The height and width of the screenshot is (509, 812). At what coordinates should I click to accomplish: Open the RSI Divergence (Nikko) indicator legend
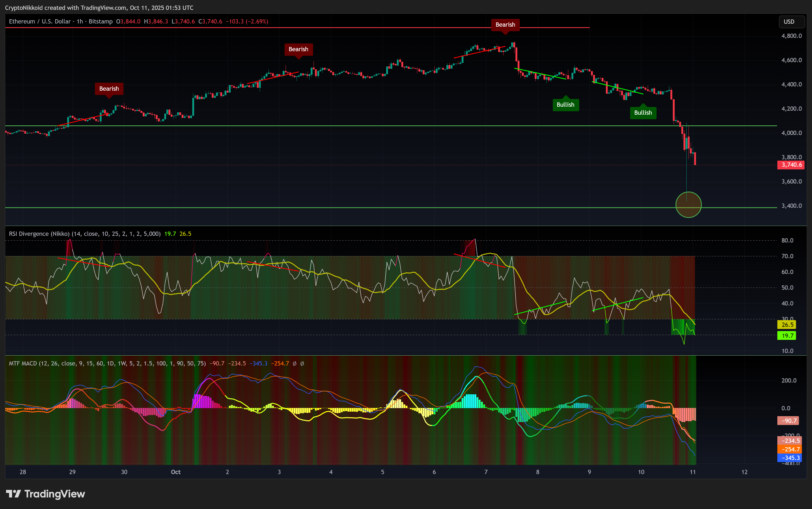tap(85, 234)
